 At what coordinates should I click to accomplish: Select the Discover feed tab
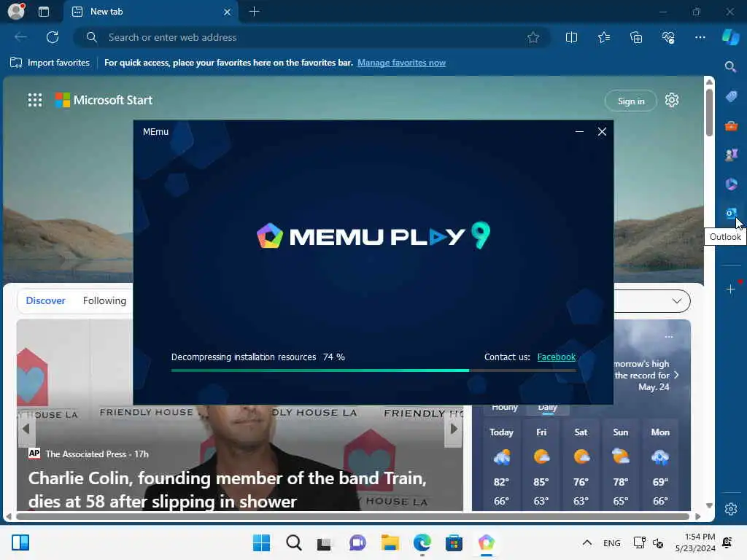coord(45,300)
